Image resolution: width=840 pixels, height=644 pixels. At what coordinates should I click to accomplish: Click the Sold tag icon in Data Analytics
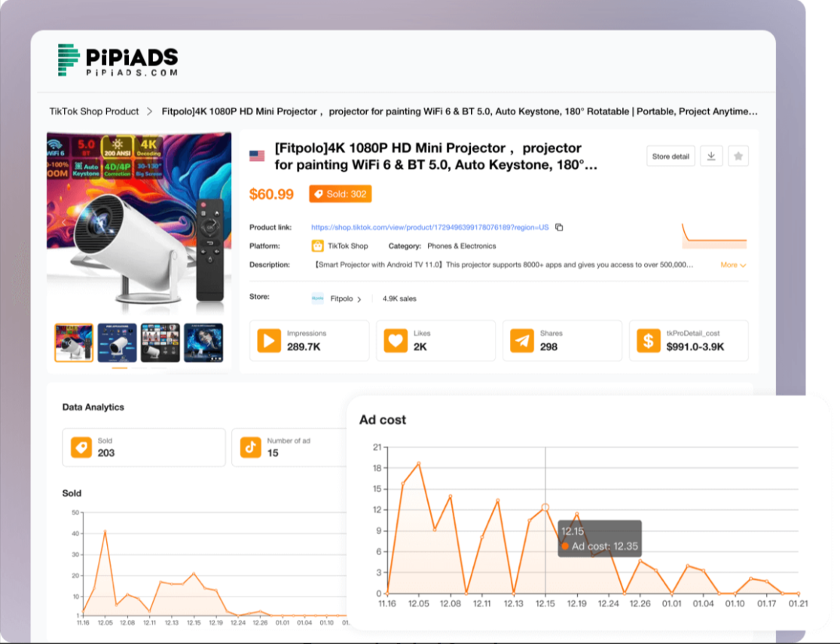click(x=81, y=447)
